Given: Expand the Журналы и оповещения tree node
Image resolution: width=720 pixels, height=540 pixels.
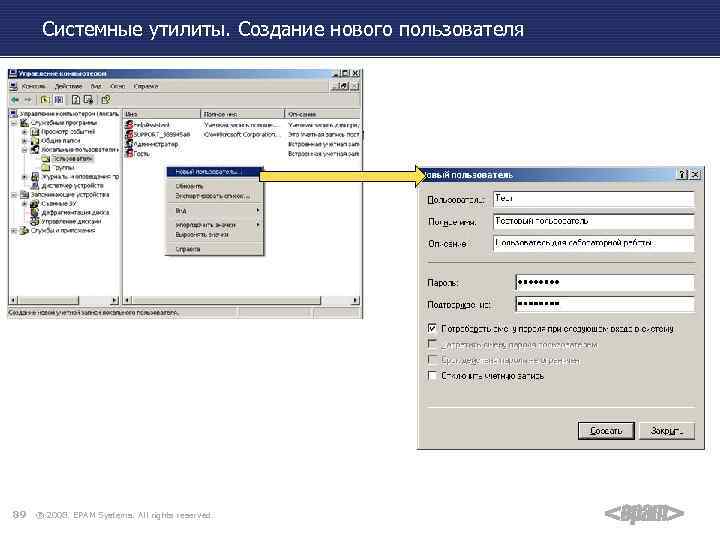Looking at the screenshot, I should [x=25, y=177].
